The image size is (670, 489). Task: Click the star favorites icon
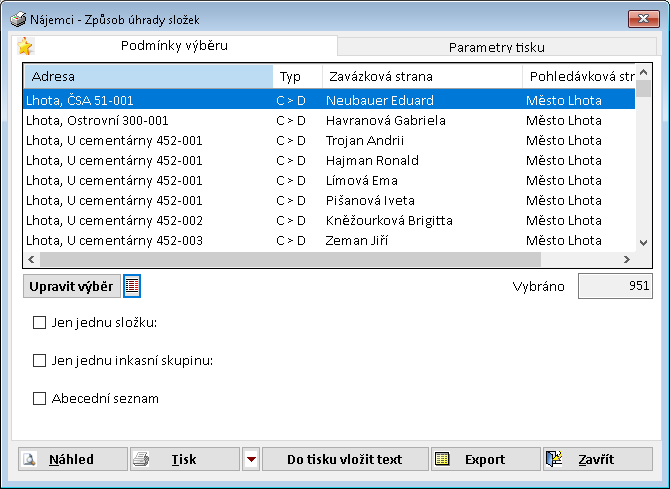[x=25, y=46]
